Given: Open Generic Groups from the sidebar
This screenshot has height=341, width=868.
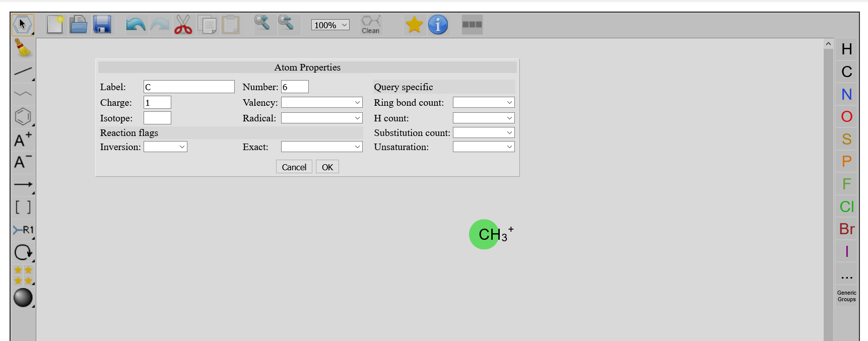Looking at the screenshot, I should [x=846, y=296].
